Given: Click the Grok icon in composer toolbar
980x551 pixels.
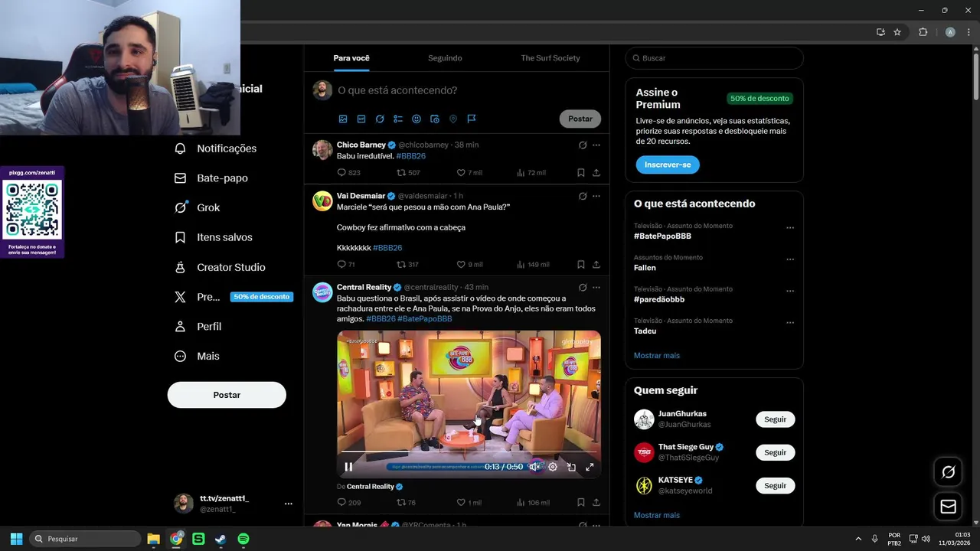Looking at the screenshot, I should tap(380, 119).
